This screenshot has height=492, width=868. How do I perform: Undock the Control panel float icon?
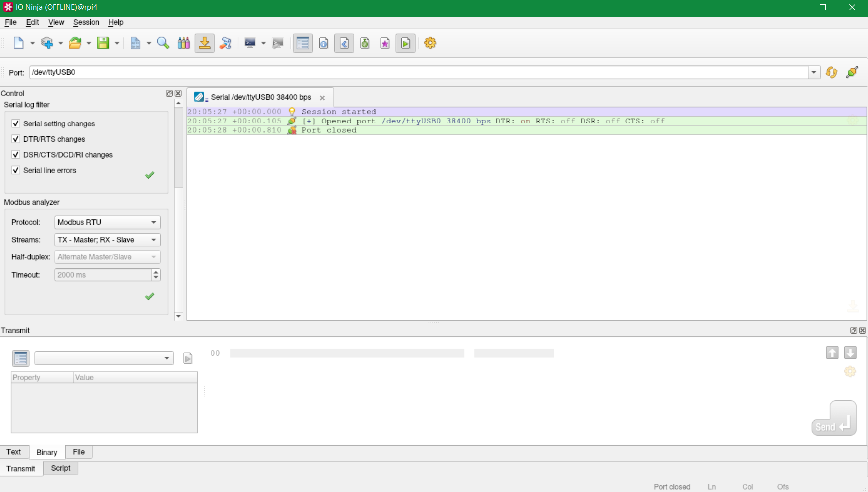169,93
